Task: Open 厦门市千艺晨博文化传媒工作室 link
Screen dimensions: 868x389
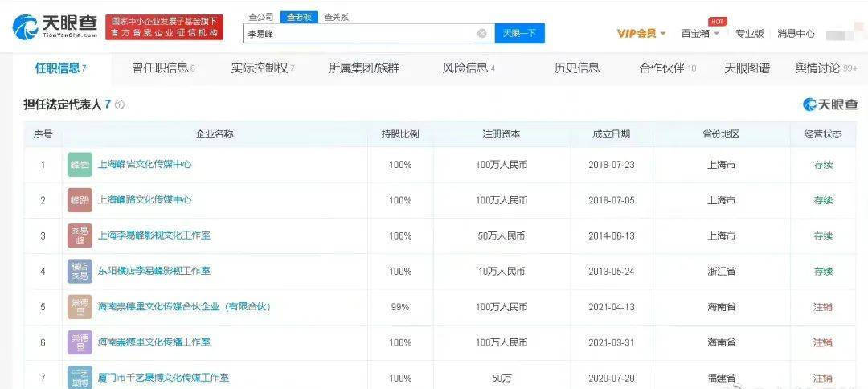Action: coord(164,378)
